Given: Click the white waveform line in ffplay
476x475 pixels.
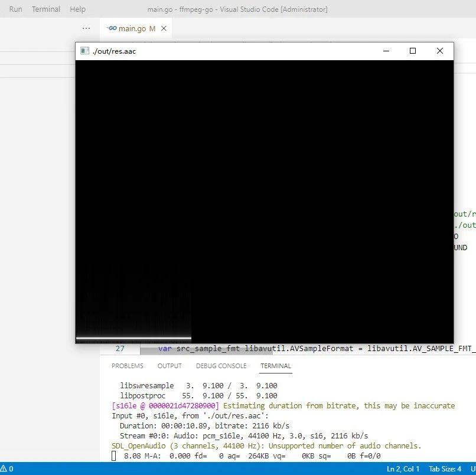Looking at the screenshot, I should pyautogui.click(x=133, y=338).
